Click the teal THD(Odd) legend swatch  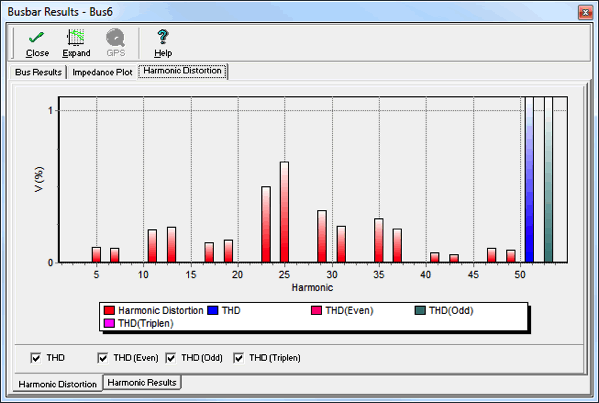point(420,311)
